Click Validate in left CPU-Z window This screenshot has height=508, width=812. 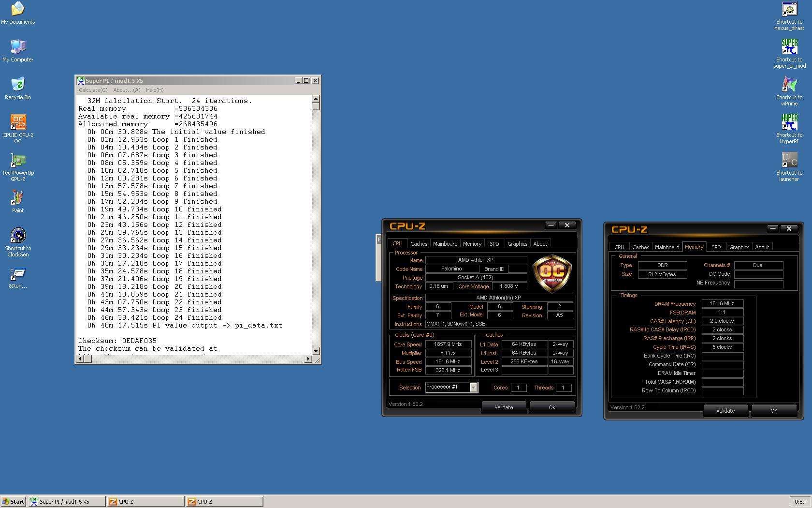click(504, 407)
